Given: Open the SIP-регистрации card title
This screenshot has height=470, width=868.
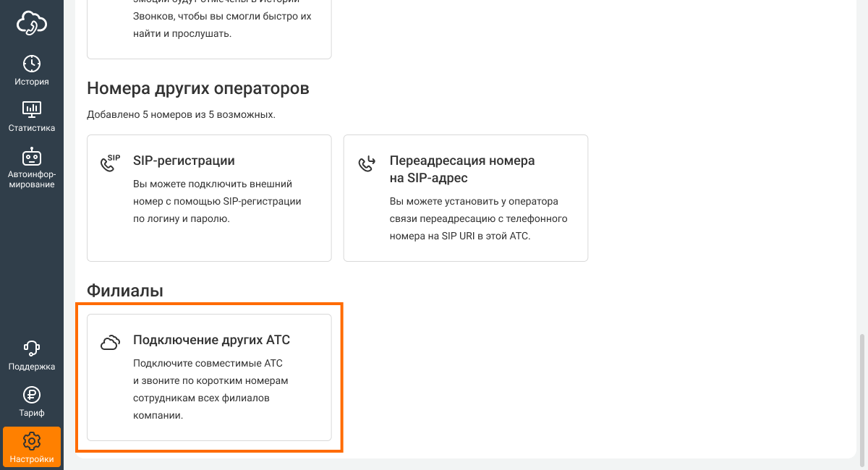Looking at the screenshot, I should click(x=184, y=161).
